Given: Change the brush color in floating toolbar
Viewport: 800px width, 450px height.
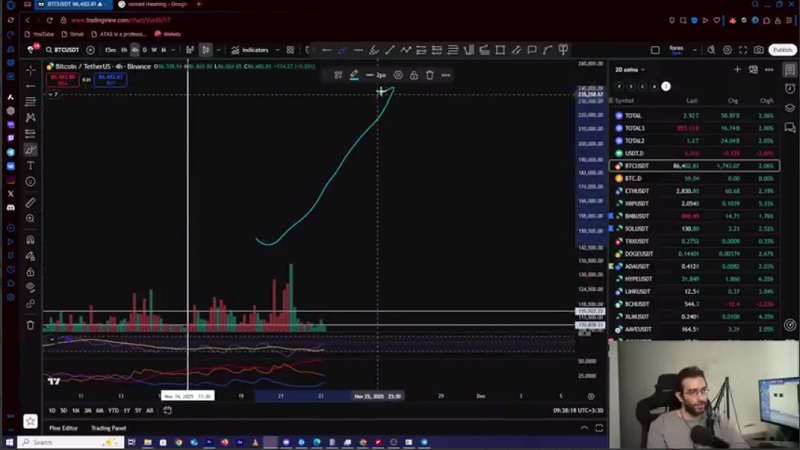Looking at the screenshot, I should (354, 75).
